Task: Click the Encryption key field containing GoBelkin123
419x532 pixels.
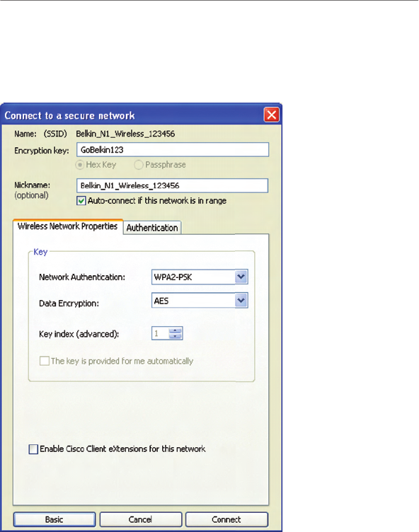Action: [173, 150]
